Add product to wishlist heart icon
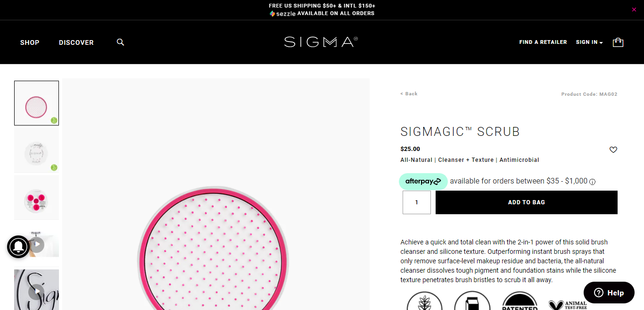Viewport: 644px width, 310px height. (x=613, y=150)
